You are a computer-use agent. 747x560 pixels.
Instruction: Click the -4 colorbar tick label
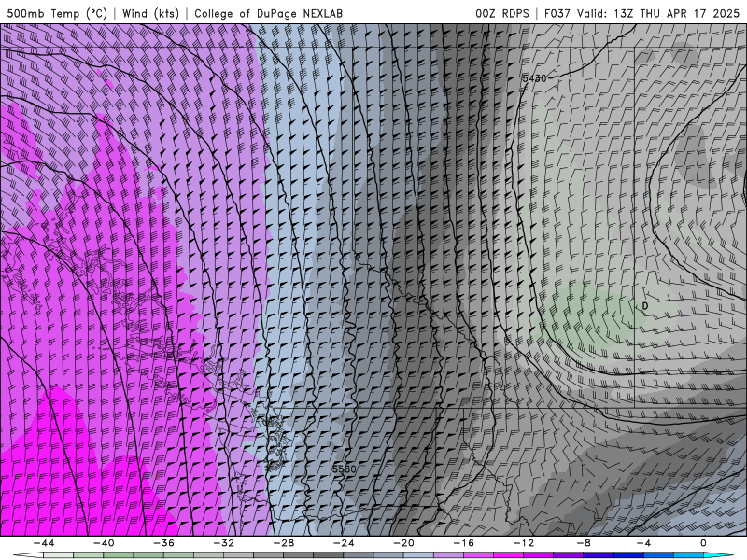(644, 543)
